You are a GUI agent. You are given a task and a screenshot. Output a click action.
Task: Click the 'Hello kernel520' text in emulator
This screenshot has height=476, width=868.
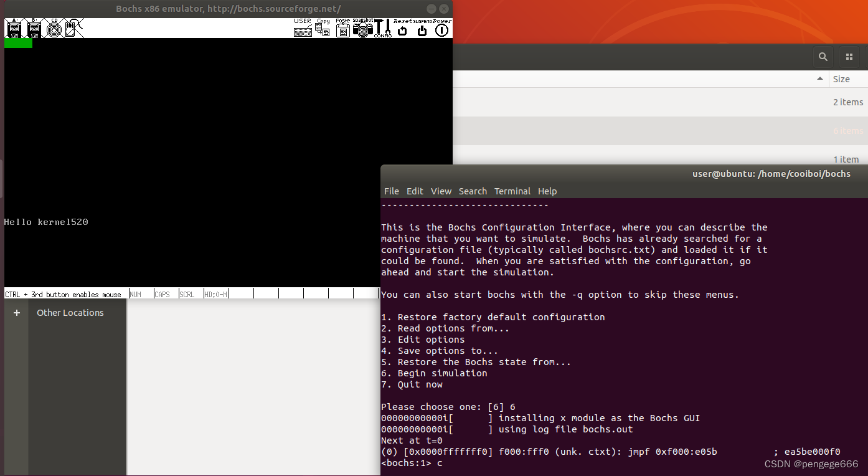point(46,222)
